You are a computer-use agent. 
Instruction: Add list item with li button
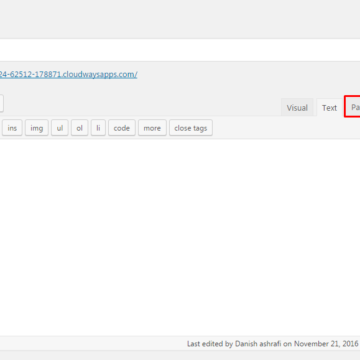point(98,128)
